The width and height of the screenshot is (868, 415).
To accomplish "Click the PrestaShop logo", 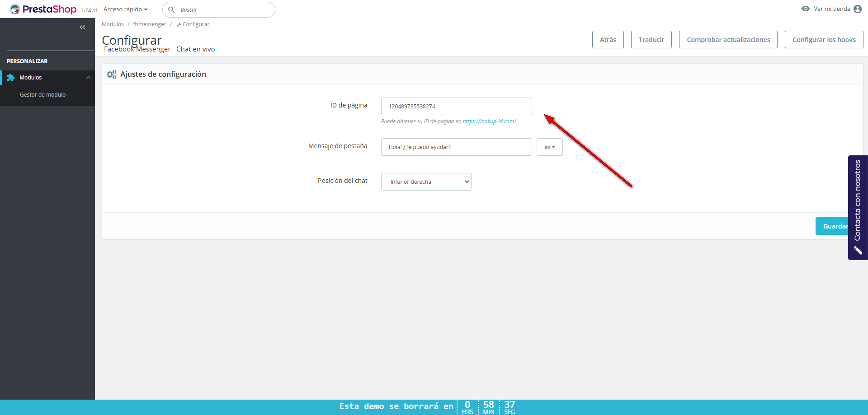I will (43, 9).
